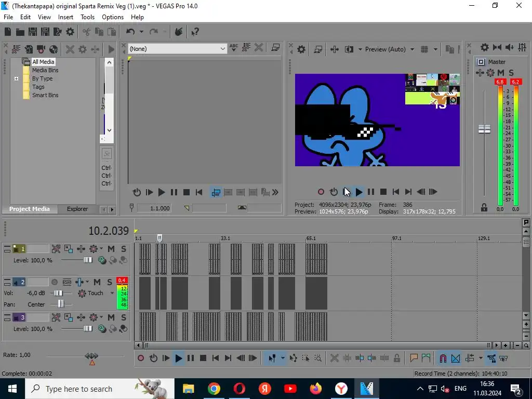
Task: Solo video track 1
Action: (124, 249)
